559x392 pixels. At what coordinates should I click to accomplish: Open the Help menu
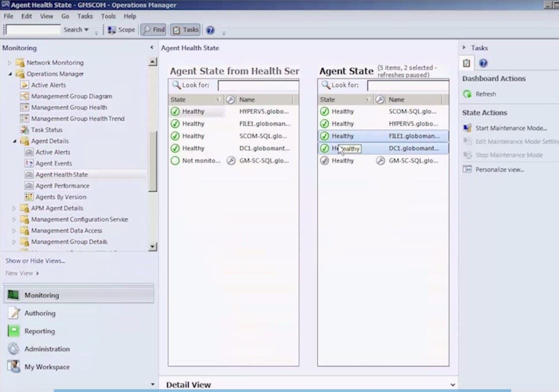click(x=130, y=16)
